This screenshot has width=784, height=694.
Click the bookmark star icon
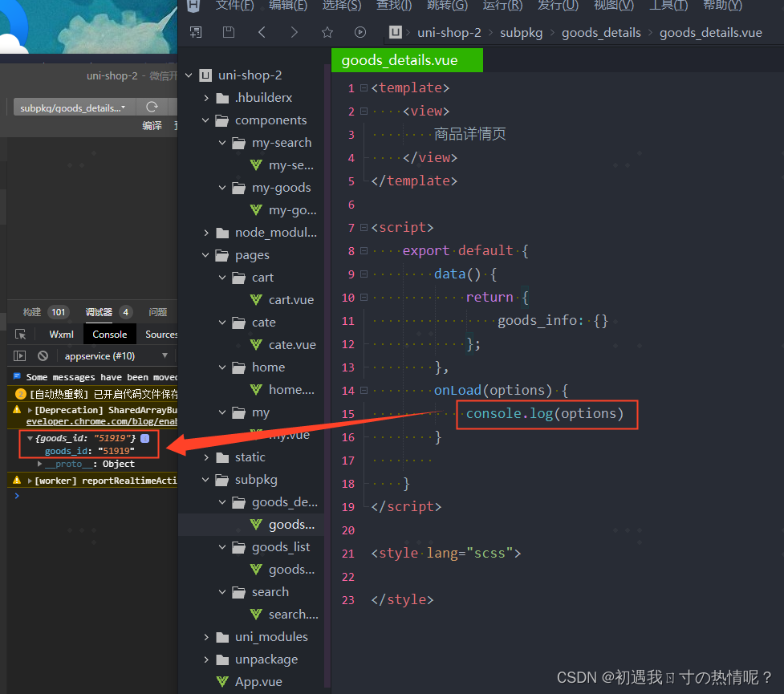(x=327, y=33)
